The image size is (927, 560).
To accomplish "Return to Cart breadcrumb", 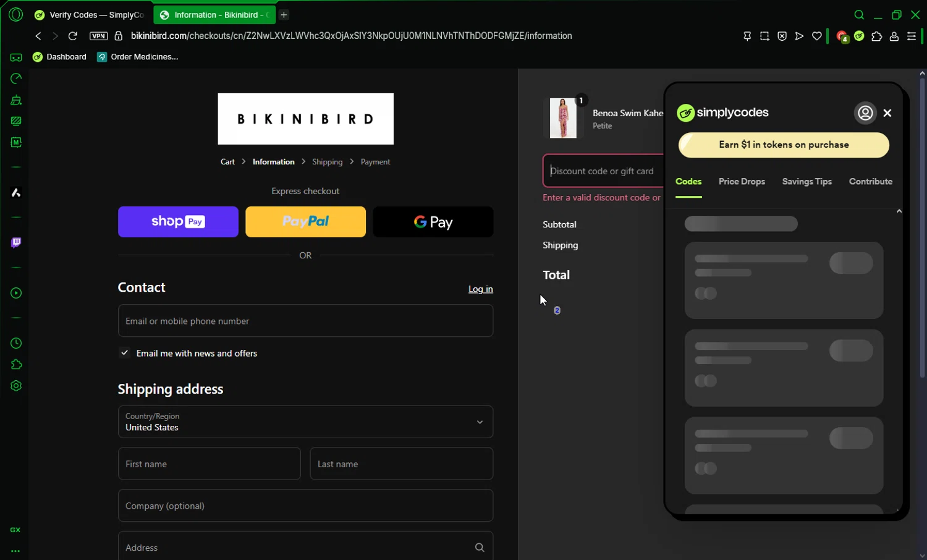I will pos(227,162).
